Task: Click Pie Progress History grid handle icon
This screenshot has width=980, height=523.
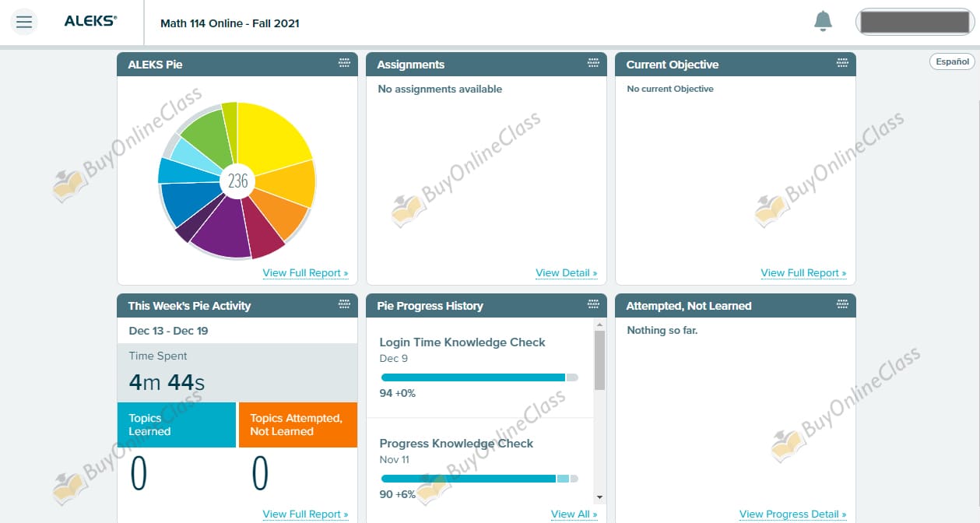Action: click(x=594, y=305)
